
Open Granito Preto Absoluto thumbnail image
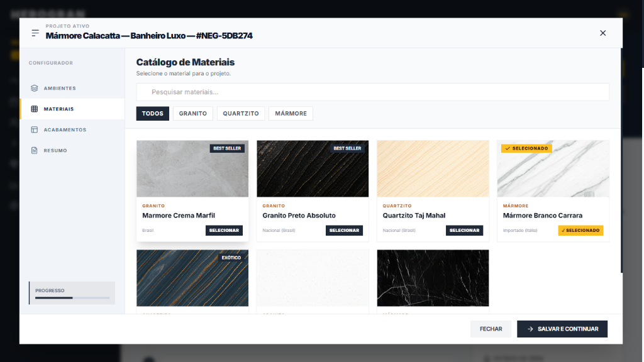point(313,168)
